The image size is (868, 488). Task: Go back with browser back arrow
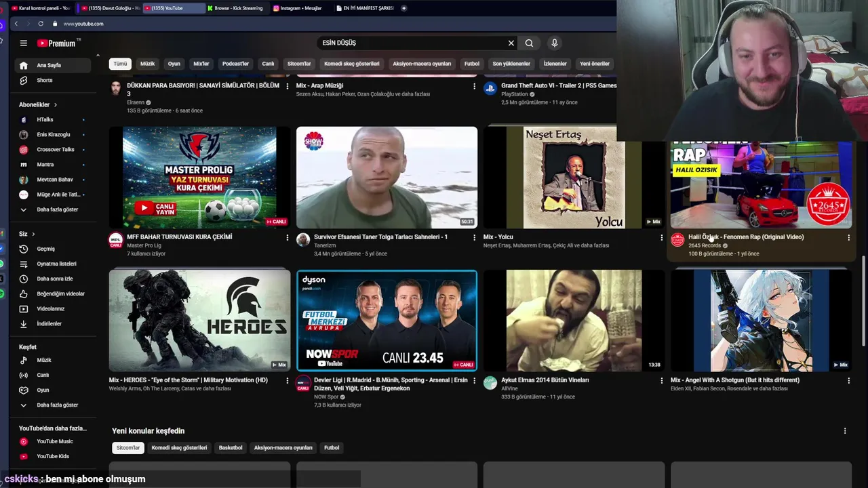tap(16, 24)
